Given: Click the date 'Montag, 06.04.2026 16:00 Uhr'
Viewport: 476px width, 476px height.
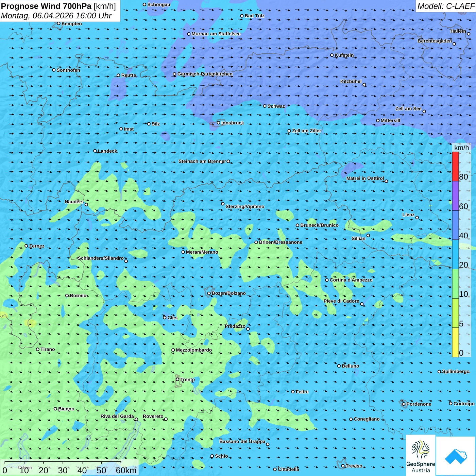Looking at the screenshot, I should (56, 16).
